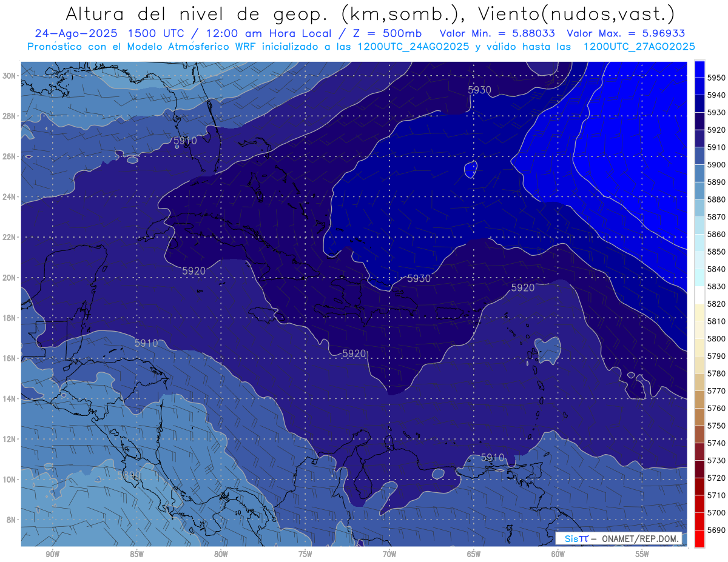The image size is (728, 562).
Task: Click the 5930 contour label near 20N, 70W
Action: point(419,278)
